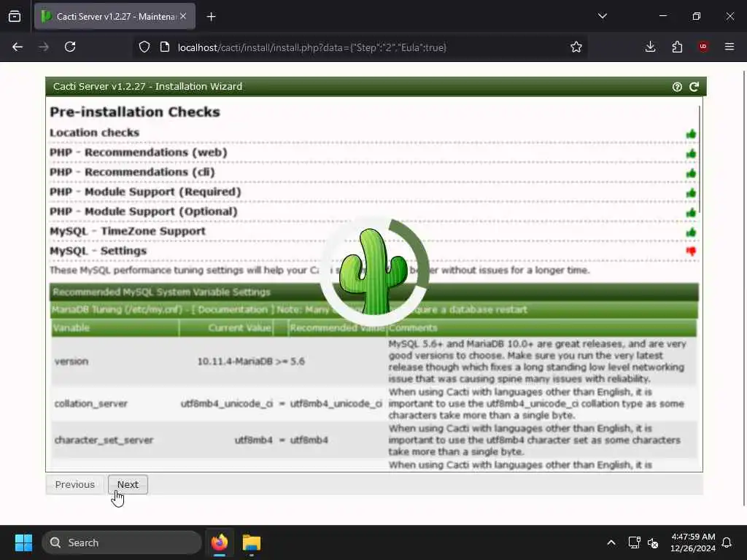Viewport: 747px width, 560px height.
Task: Open Firefox from the taskbar
Action: 220,542
